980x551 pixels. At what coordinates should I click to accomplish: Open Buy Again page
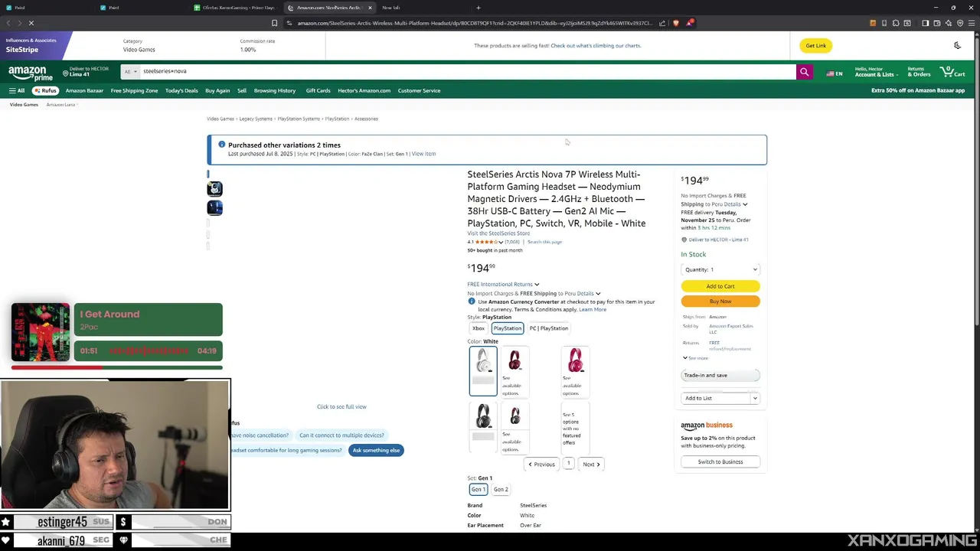pos(217,90)
